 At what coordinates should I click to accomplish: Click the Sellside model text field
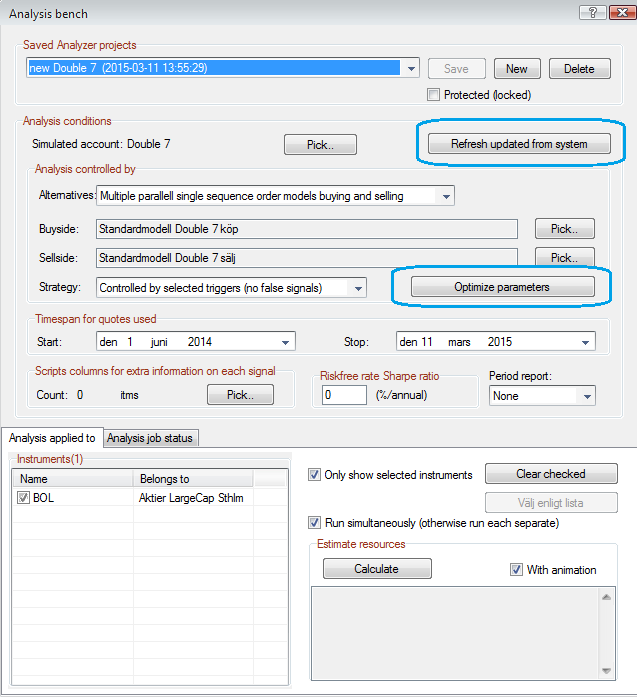307,258
